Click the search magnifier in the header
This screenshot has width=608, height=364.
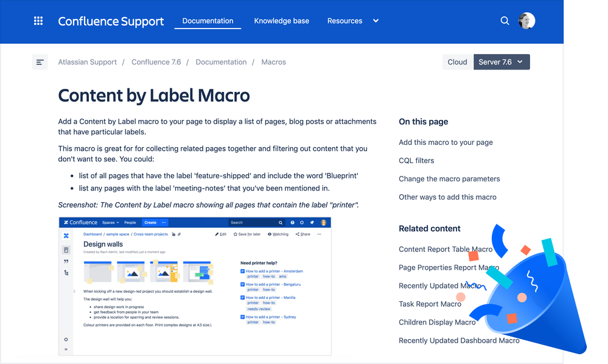[x=505, y=21]
